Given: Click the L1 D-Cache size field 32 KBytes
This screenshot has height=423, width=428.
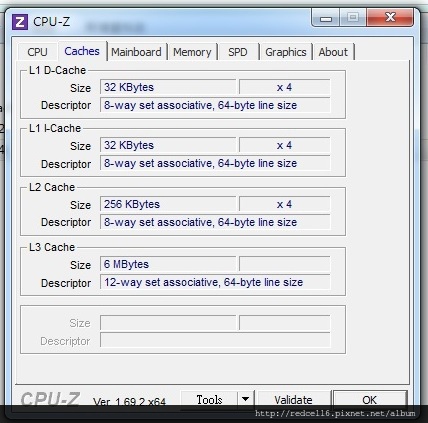Looking at the screenshot, I should tap(168, 87).
